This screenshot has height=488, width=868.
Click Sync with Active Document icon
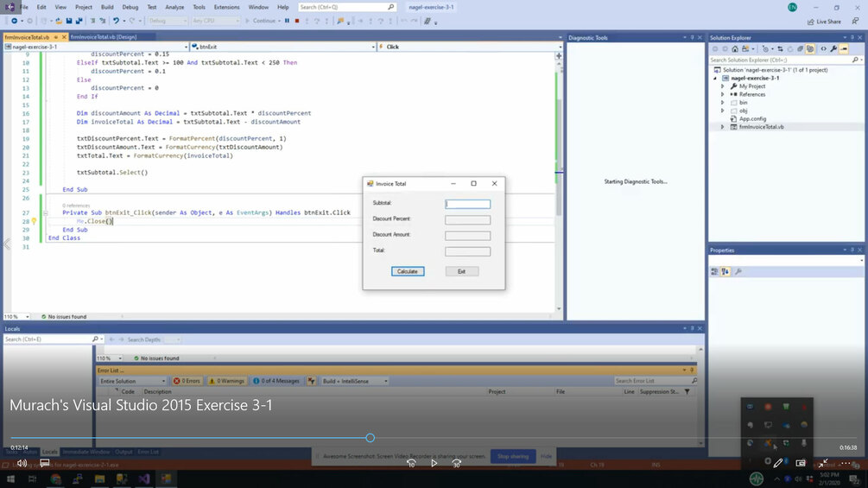click(x=780, y=48)
